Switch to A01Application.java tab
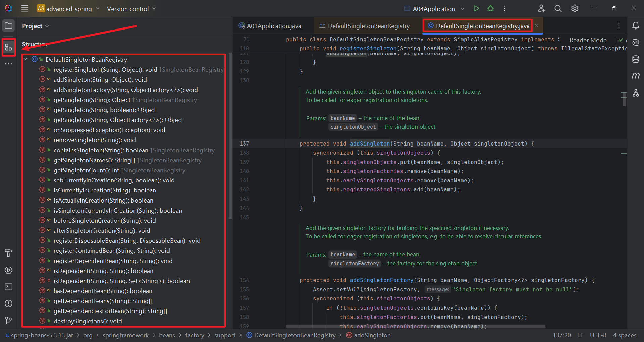The width and height of the screenshot is (644, 342). tap(270, 26)
